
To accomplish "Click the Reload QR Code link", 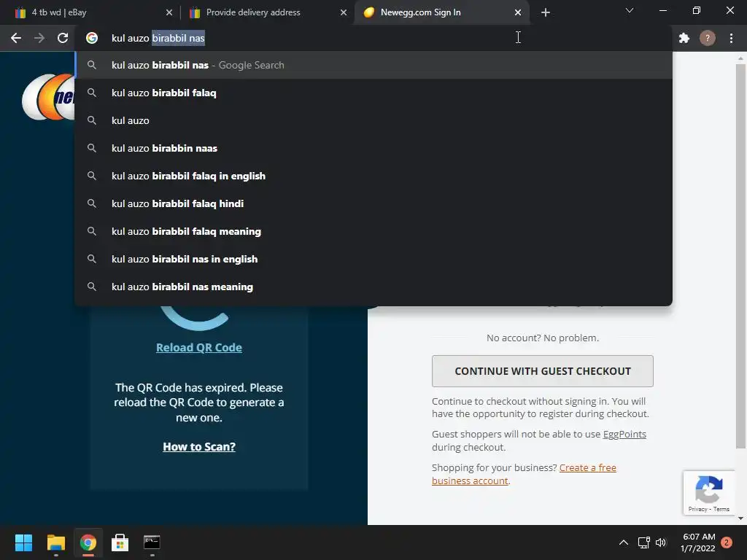I will tap(199, 348).
